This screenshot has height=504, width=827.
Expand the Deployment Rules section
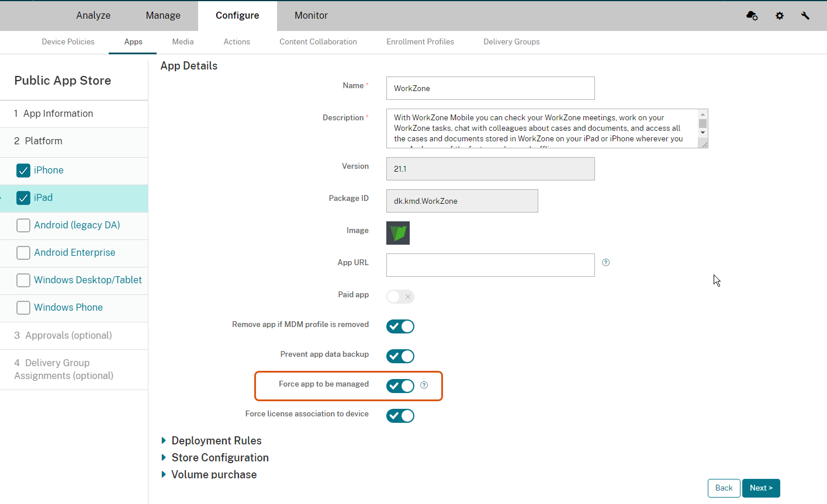coord(211,441)
